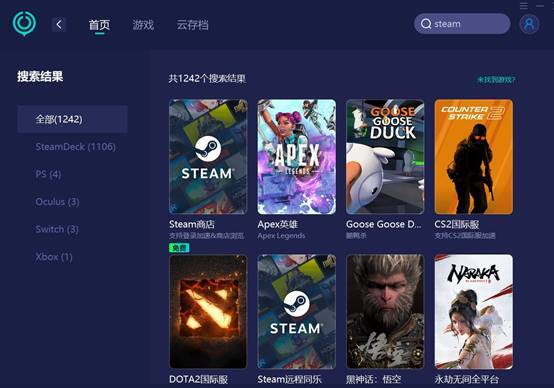Open the 云存档 tab
The height and width of the screenshot is (388, 554).
point(192,25)
